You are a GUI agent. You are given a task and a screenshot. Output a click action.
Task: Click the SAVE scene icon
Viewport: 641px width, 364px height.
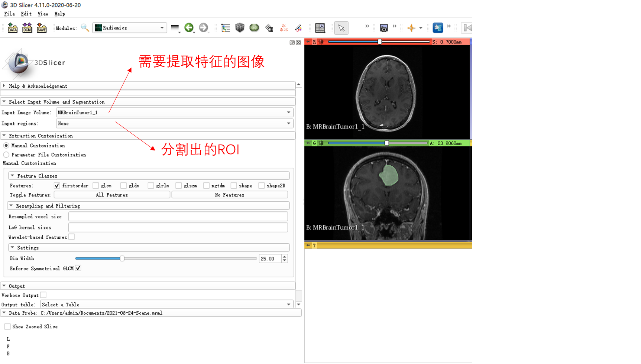click(x=42, y=28)
